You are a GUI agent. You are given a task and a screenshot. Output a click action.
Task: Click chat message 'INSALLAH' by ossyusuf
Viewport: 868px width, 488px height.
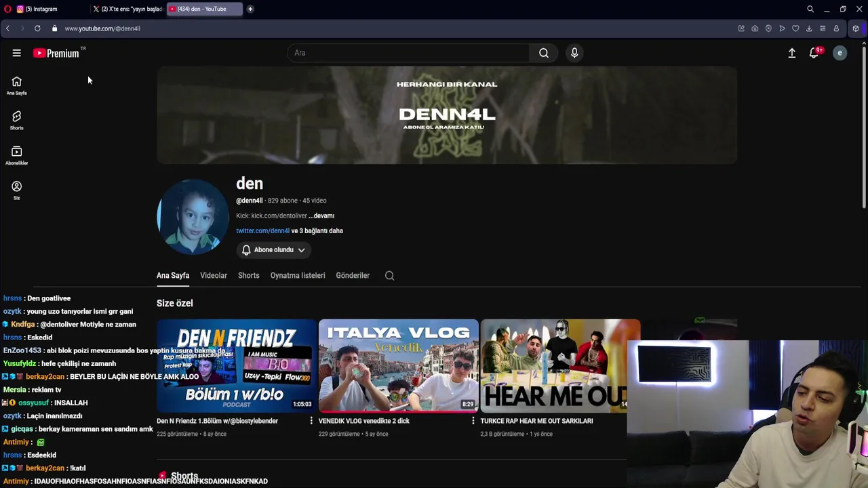(71, 403)
